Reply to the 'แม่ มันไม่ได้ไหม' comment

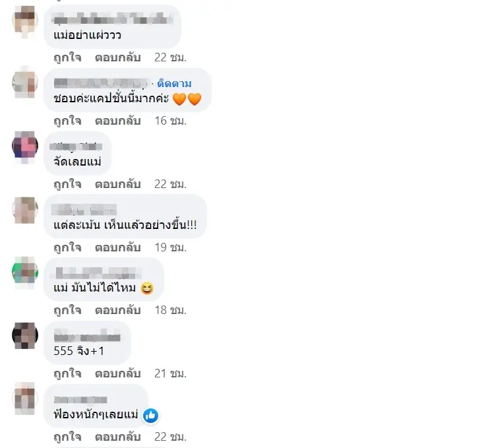(x=118, y=310)
